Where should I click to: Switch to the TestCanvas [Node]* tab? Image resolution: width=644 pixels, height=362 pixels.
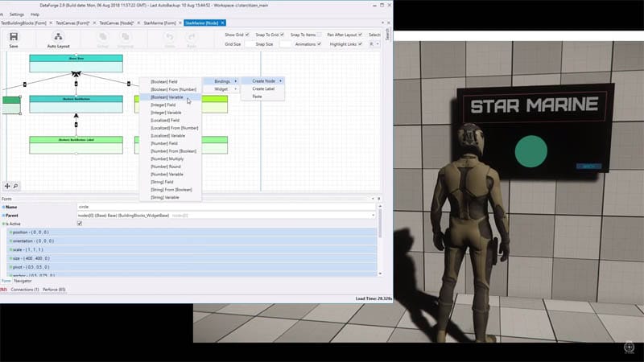117,23
